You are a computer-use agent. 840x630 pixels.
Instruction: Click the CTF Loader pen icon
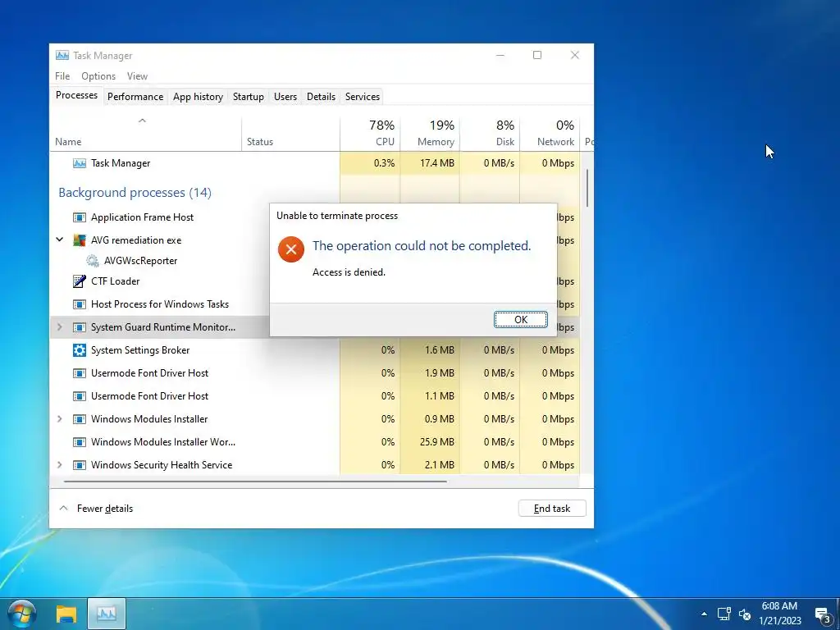click(x=80, y=281)
